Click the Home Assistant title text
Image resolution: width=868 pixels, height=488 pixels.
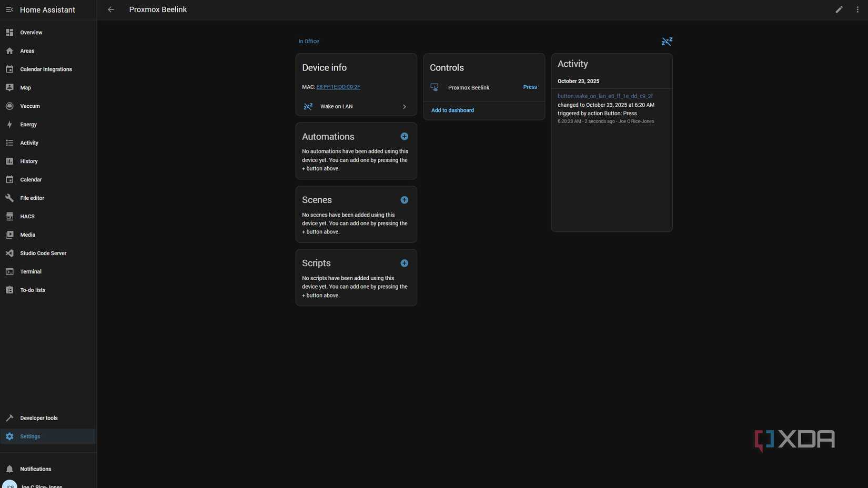pyautogui.click(x=47, y=10)
